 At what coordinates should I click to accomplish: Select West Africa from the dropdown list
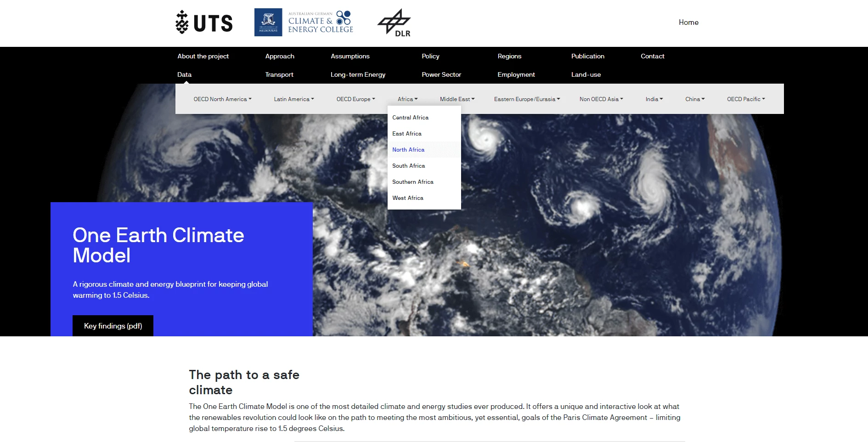point(408,198)
